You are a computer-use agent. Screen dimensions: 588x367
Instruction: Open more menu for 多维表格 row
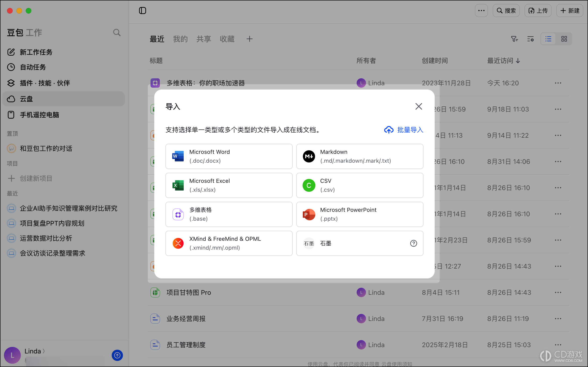pos(558,83)
